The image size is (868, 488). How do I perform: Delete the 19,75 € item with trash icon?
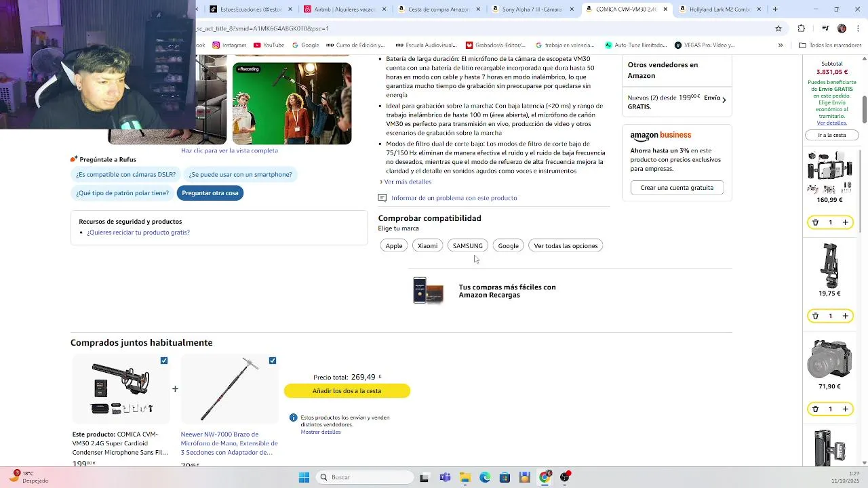tap(815, 316)
